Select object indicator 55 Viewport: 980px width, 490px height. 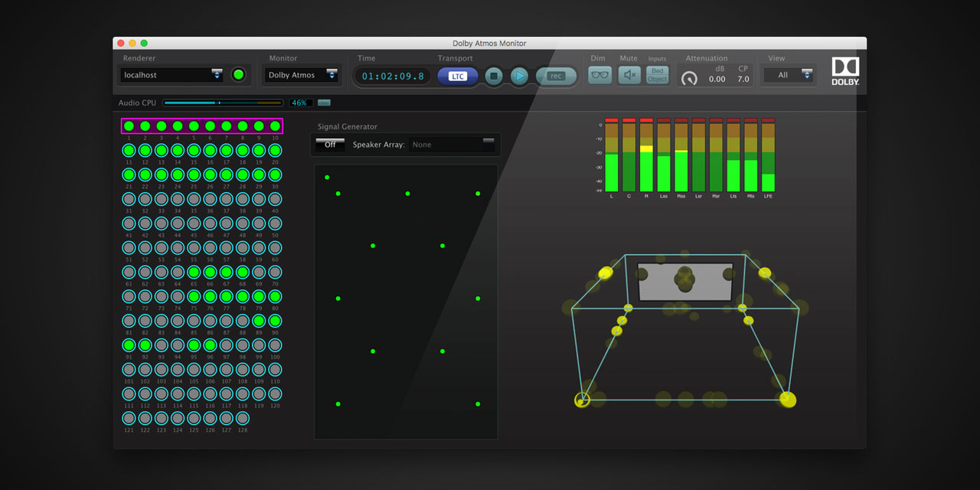pos(194,248)
